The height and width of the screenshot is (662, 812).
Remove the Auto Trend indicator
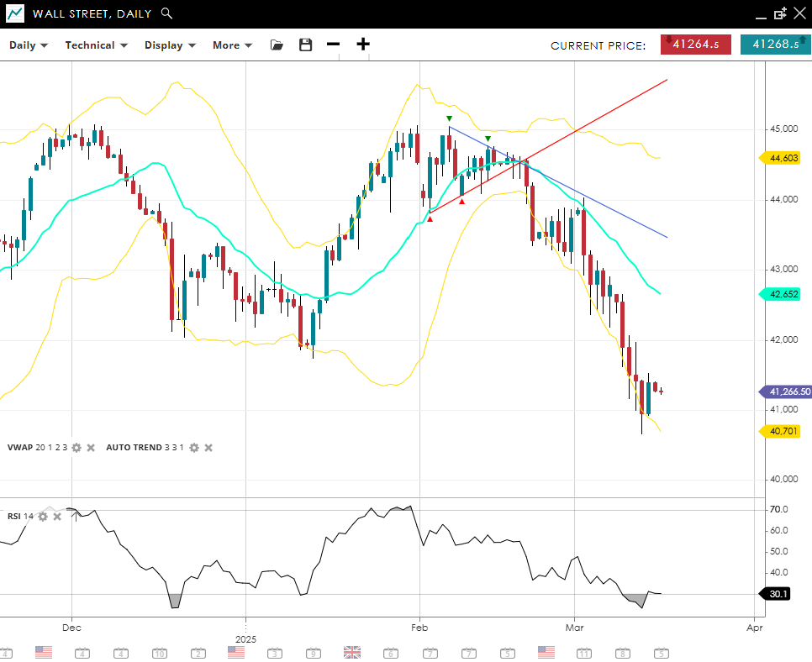[x=208, y=448]
